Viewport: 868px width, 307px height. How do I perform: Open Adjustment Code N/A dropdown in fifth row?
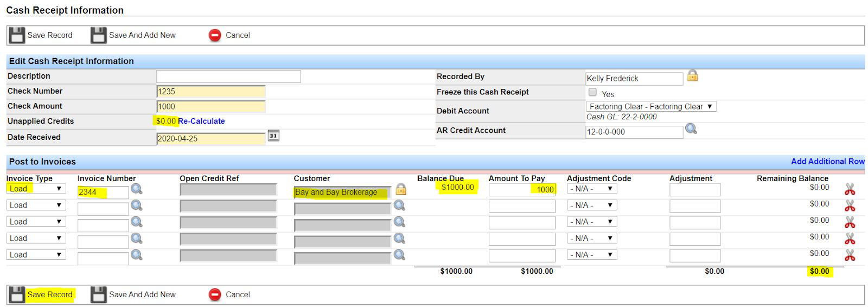(592, 254)
